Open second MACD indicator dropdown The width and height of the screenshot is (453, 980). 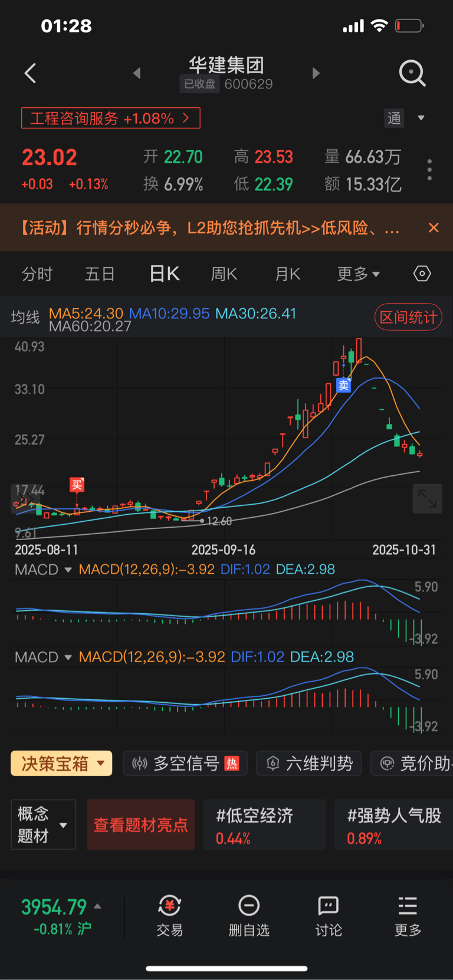(43, 657)
